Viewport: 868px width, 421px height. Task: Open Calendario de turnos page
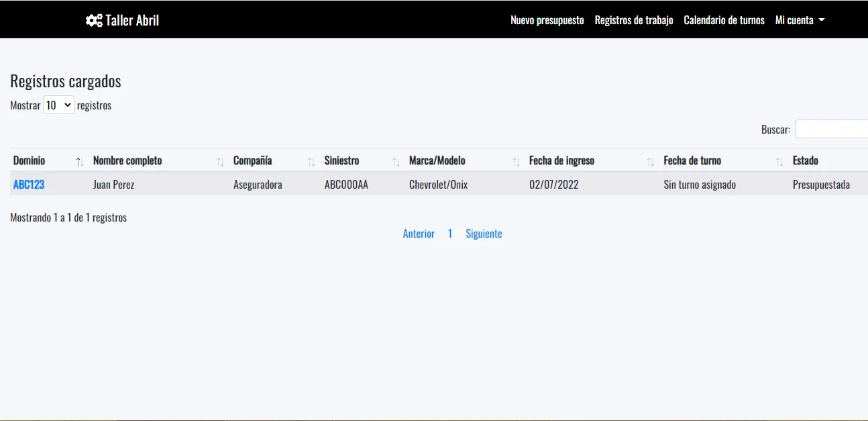pos(724,20)
